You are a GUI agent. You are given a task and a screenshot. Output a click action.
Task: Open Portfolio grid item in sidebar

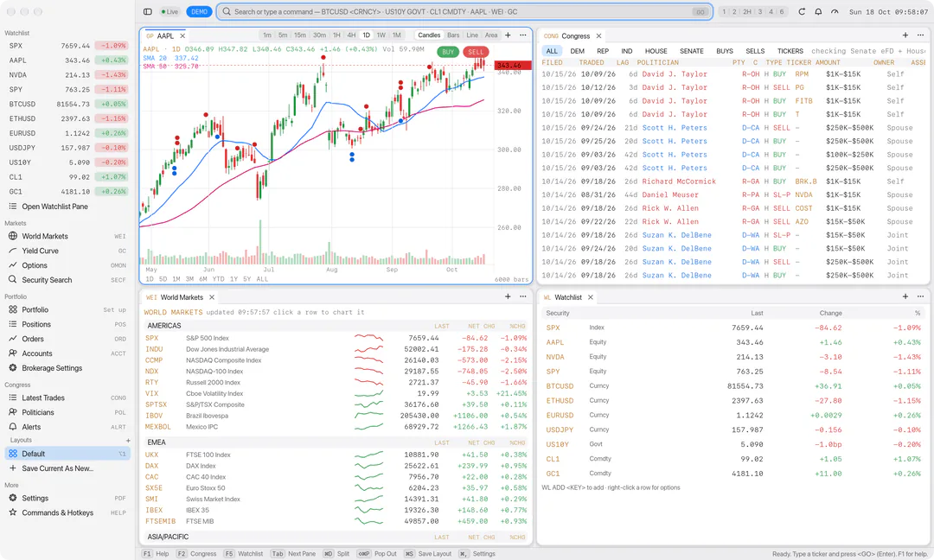(x=67, y=309)
